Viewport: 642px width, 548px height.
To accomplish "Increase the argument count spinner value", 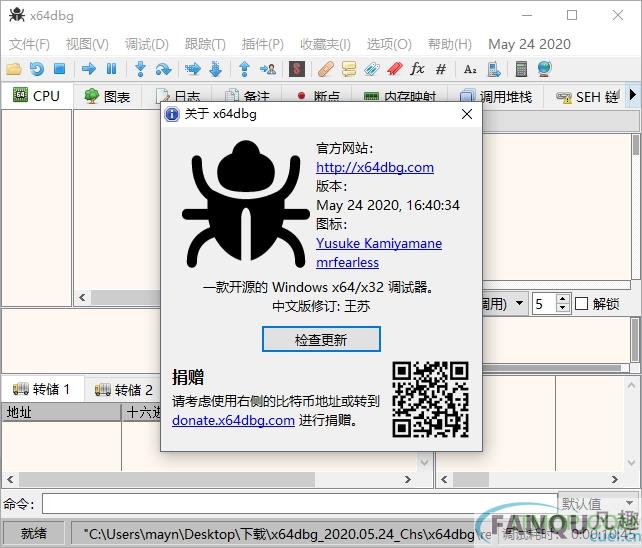I will 563,299.
